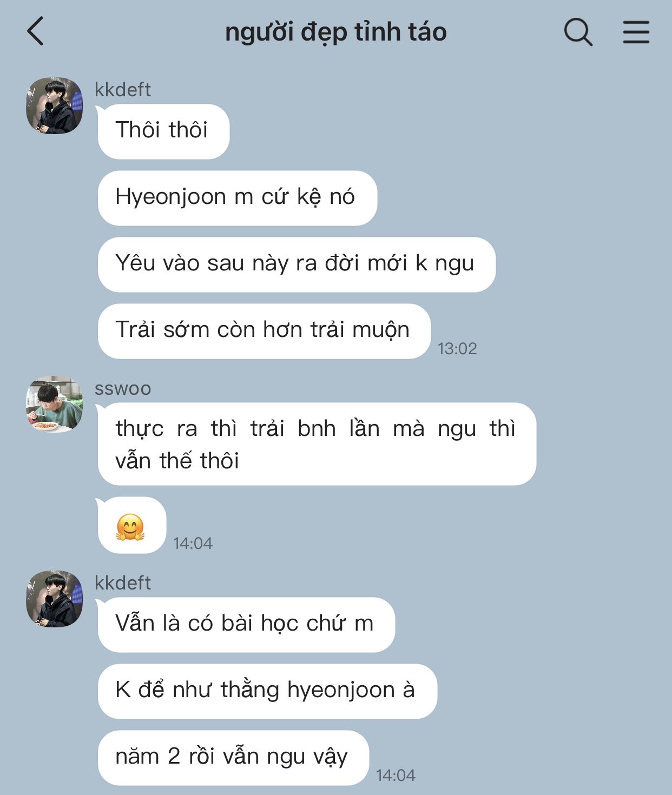Open sswoo's profile avatar
The image size is (672, 795).
tap(55, 404)
